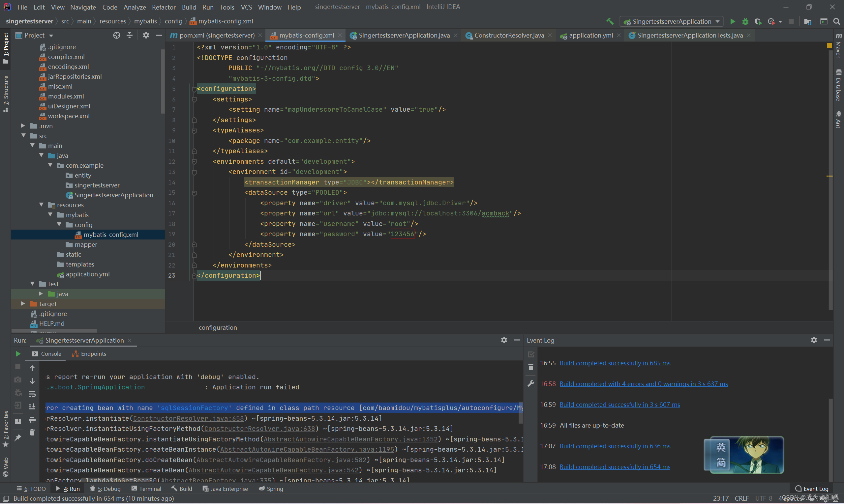Screen dimensions: 844x504
Task: Click the yellow inspection indicator in the editor's top-right corner
Action: (829, 45)
